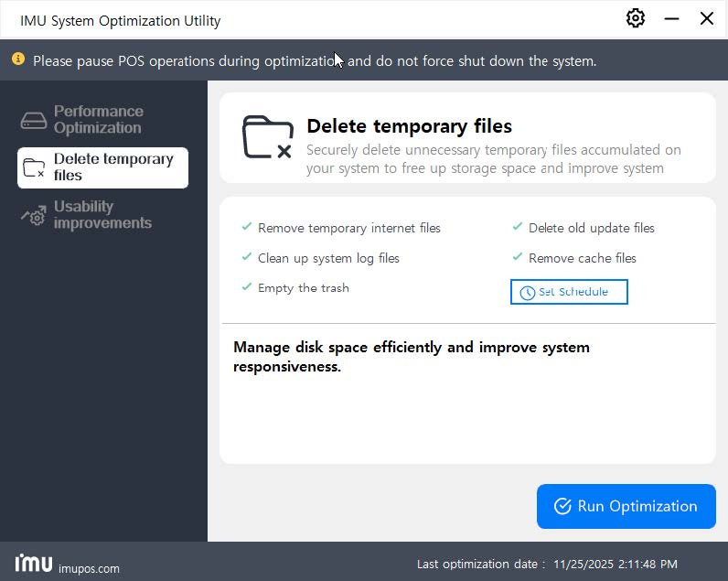
Task: Click the 'Please pause POS operations' warning text
Action: point(315,61)
